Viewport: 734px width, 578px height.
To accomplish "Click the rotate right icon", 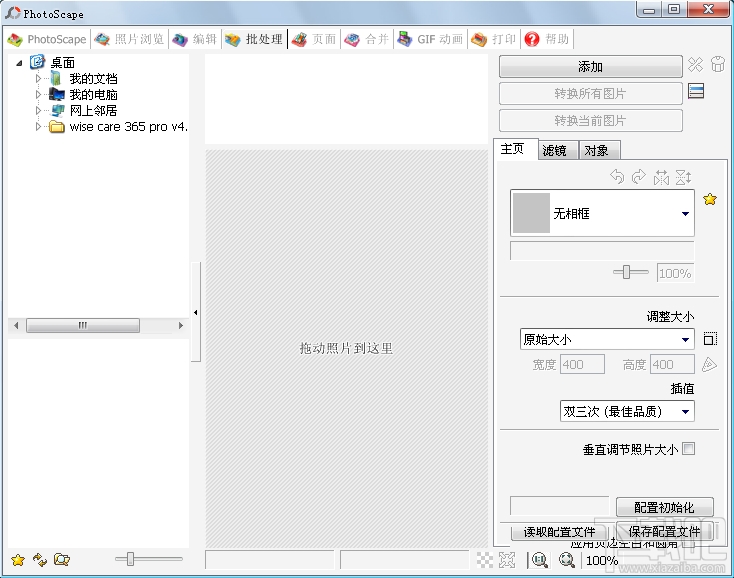I will click(639, 177).
